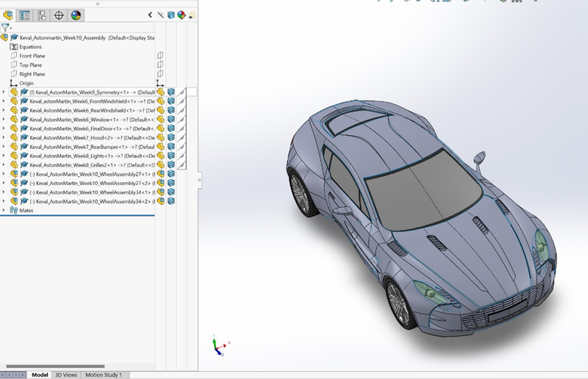Image resolution: width=588 pixels, height=379 pixels.
Task: Change display mode of Week6_Window row
Action: pyautogui.click(x=171, y=119)
